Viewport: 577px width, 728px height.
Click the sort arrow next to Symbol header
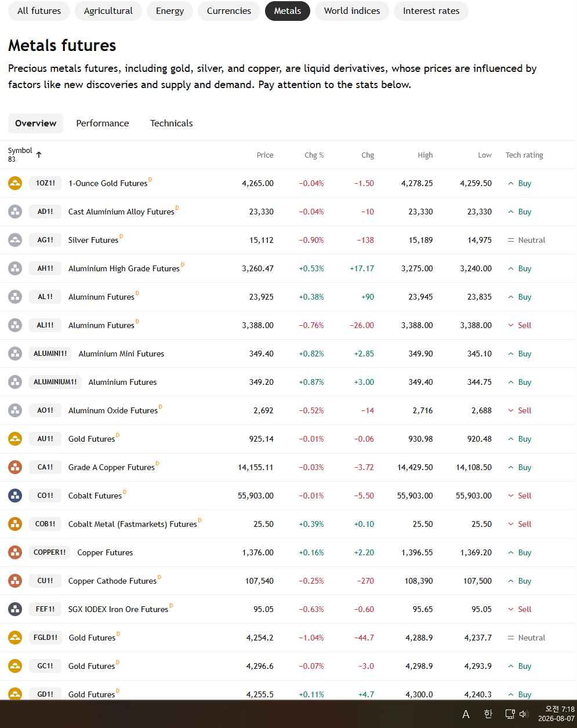point(39,155)
